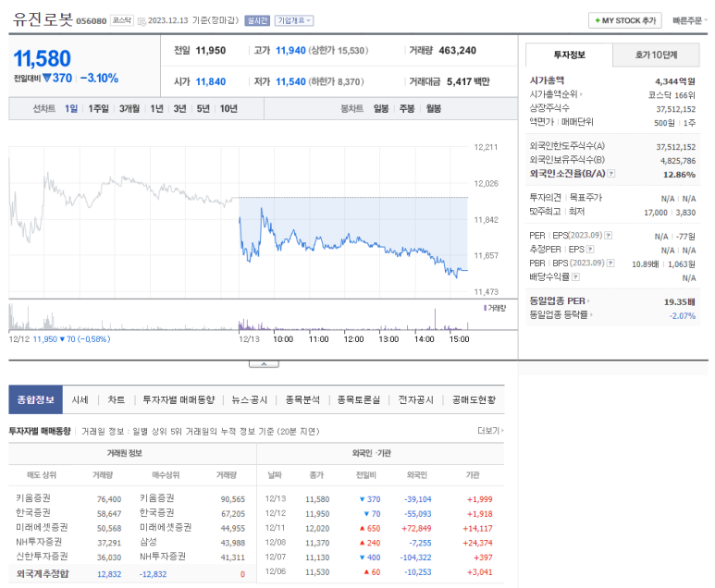Click arrow icon next to 시가총액순위

tap(582, 94)
